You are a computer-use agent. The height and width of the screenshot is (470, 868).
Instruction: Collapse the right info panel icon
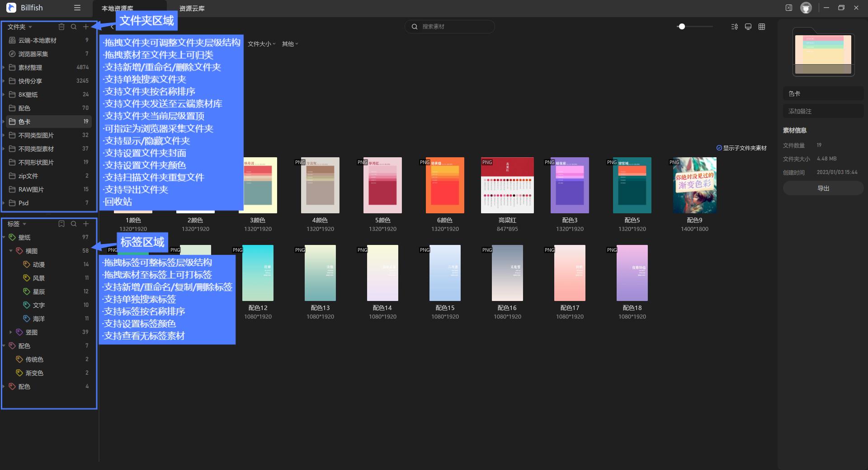pos(789,8)
